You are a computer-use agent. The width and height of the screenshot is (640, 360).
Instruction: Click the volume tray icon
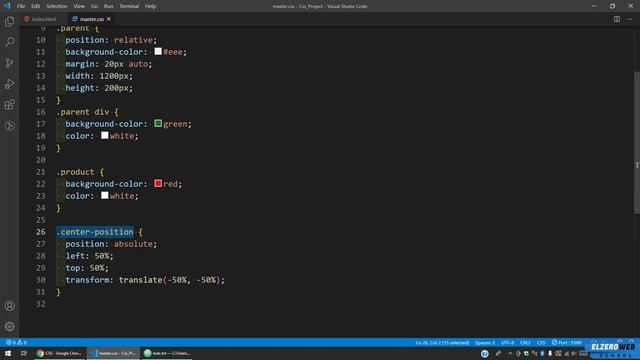(x=574, y=353)
